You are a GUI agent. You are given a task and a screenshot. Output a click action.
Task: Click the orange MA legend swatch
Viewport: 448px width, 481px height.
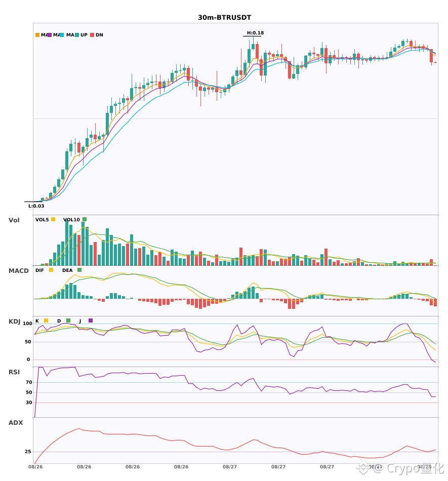click(x=37, y=35)
